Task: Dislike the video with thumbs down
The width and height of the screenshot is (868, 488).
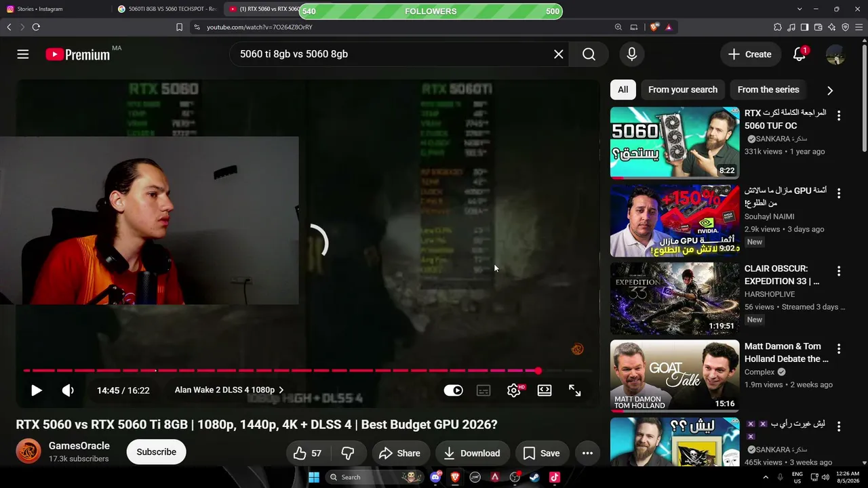Action: [348, 453]
